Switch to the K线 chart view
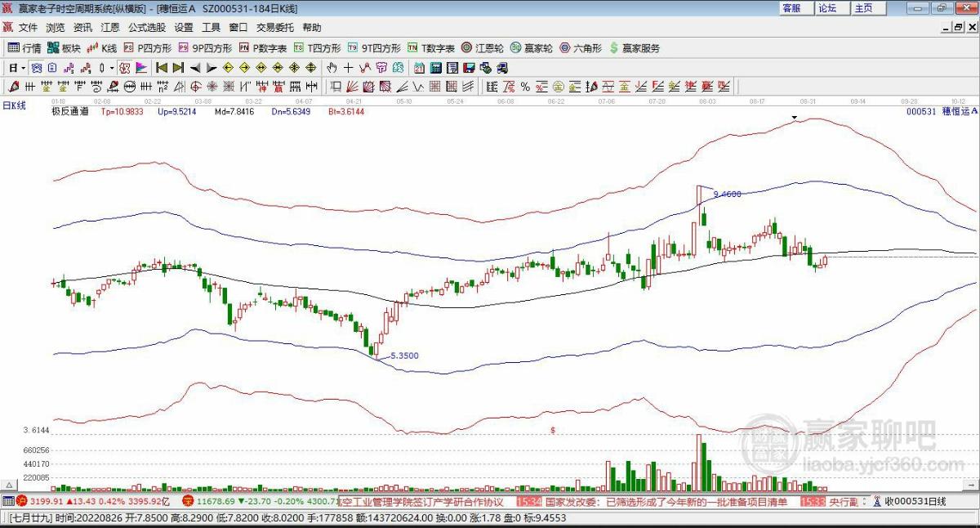This screenshot has height=528, width=980. click(x=102, y=48)
